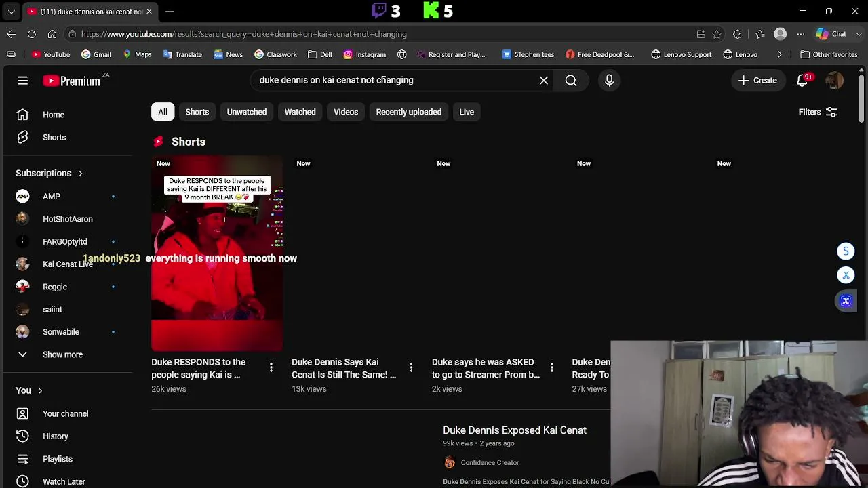Open the YouTube account avatar menu
868x488 pixels.
coord(834,81)
